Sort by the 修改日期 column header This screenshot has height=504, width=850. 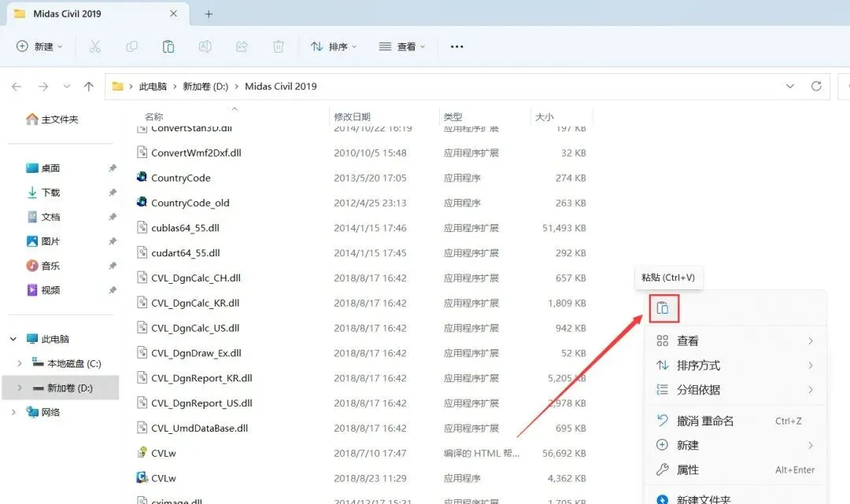click(x=353, y=116)
